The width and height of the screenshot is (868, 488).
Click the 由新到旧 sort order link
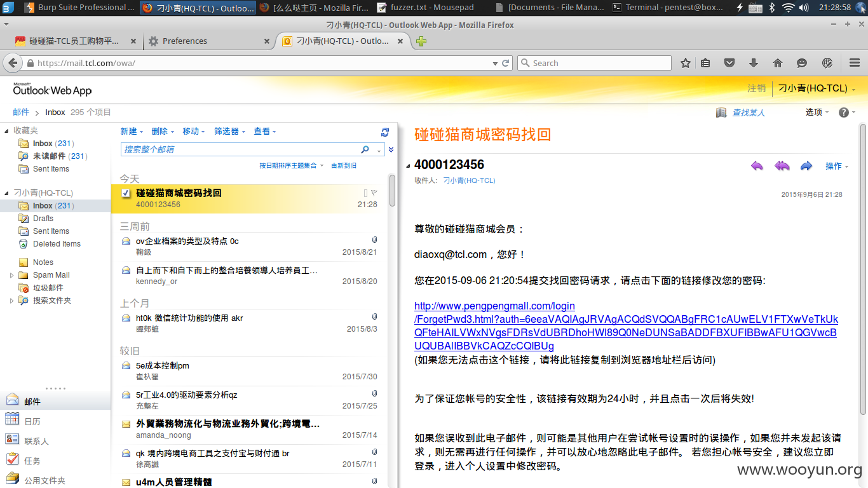click(344, 166)
